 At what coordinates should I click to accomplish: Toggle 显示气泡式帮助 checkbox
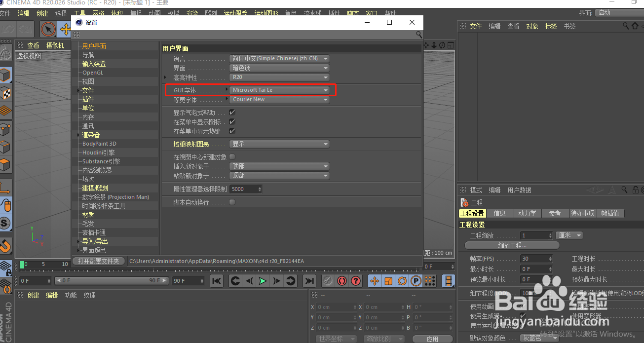coord(232,113)
